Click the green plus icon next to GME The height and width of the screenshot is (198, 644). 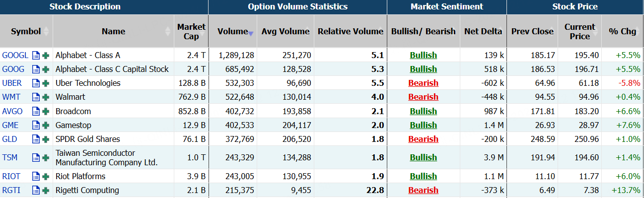[x=46, y=125]
